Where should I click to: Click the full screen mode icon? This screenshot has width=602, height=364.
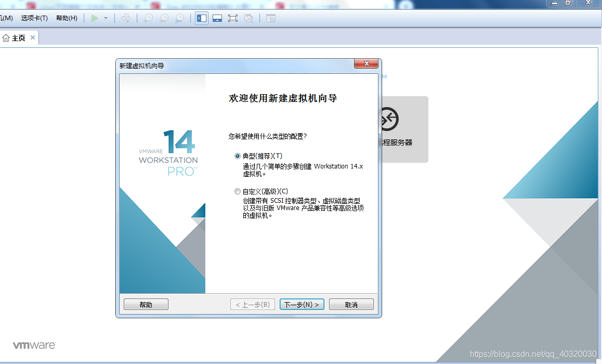click(233, 18)
